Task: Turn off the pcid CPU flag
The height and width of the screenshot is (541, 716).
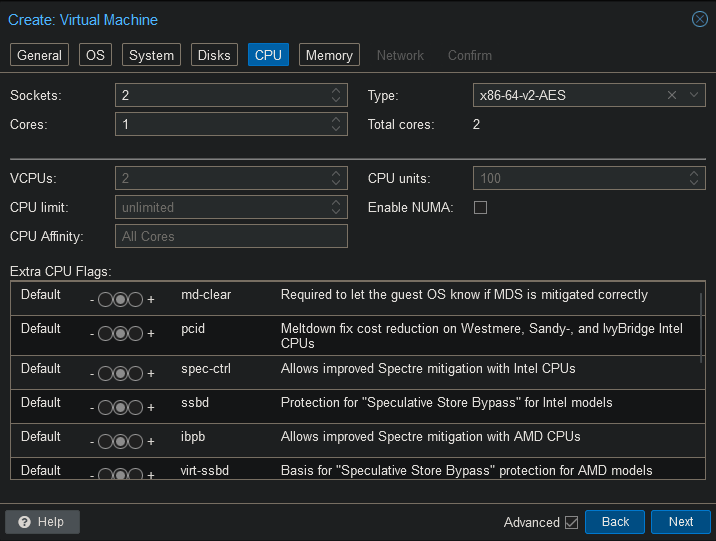Action: (x=105, y=333)
